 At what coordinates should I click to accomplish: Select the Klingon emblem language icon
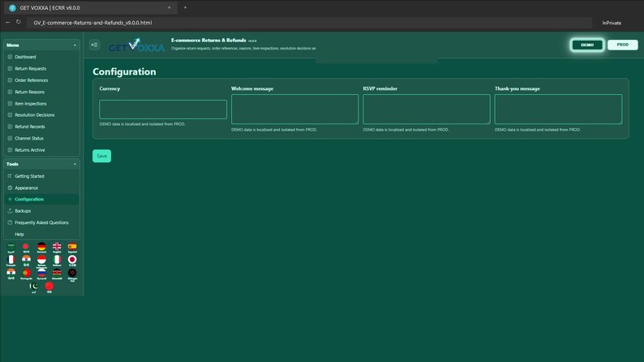tap(72, 274)
